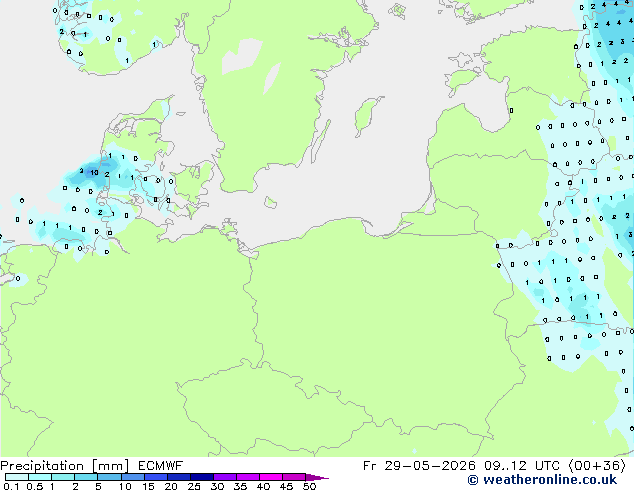The width and height of the screenshot is (634, 490).
Task: Click magenta swatch between 35 and 40
Action: [248, 477]
